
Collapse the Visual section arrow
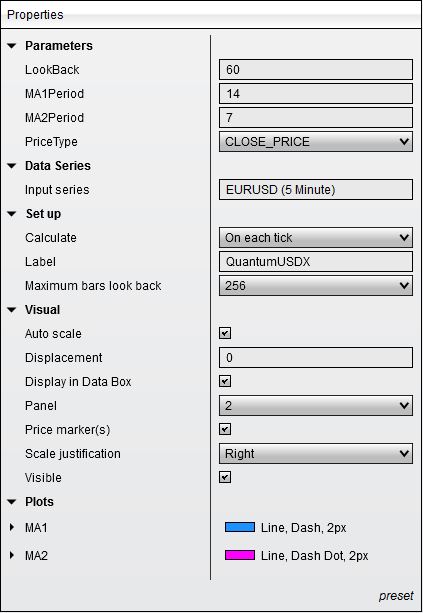click(12, 310)
